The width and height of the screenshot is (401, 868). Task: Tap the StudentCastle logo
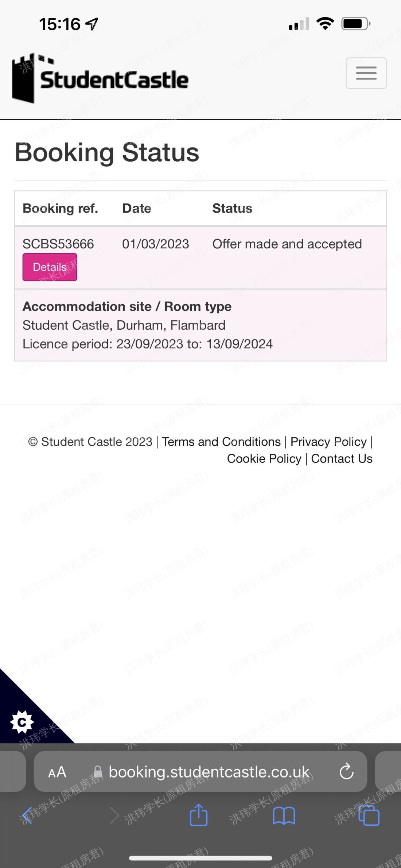click(100, 78)
